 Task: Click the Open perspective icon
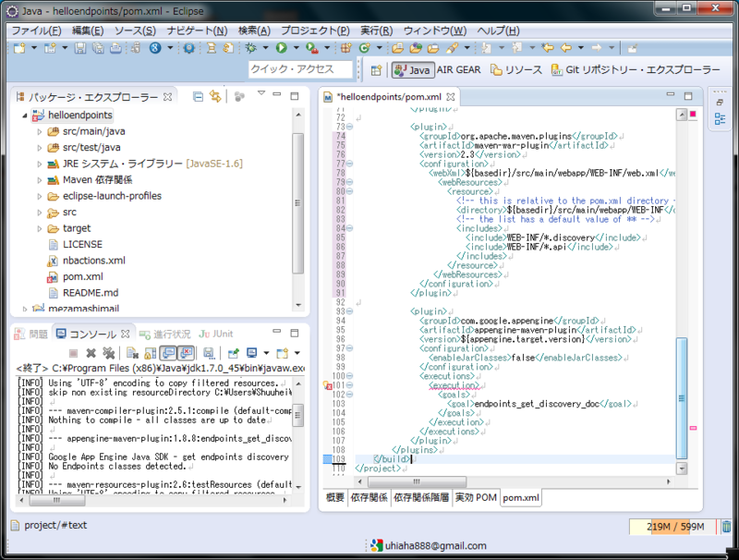click(x=376, y=70)
